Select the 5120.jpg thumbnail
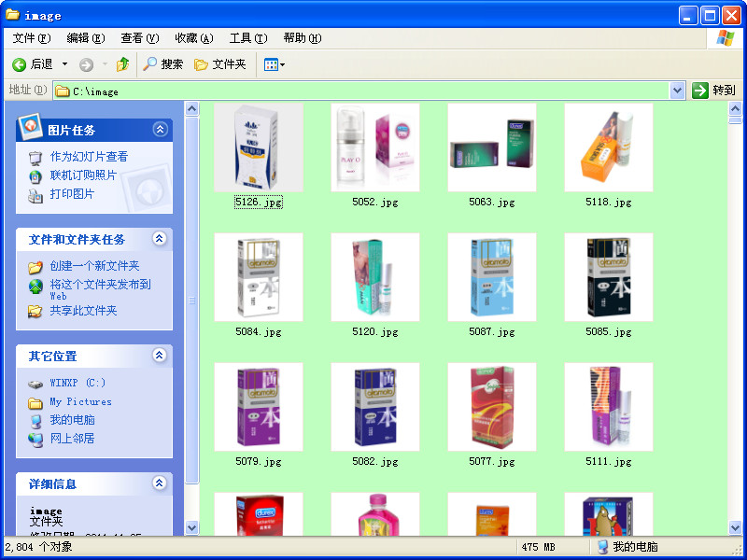Screen dimensions: 747x560 point(375,277)
